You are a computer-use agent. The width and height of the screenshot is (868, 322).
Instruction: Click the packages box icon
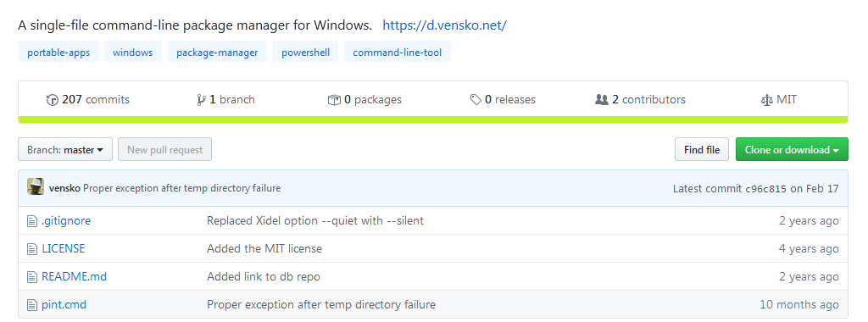[x=334, y=100]
